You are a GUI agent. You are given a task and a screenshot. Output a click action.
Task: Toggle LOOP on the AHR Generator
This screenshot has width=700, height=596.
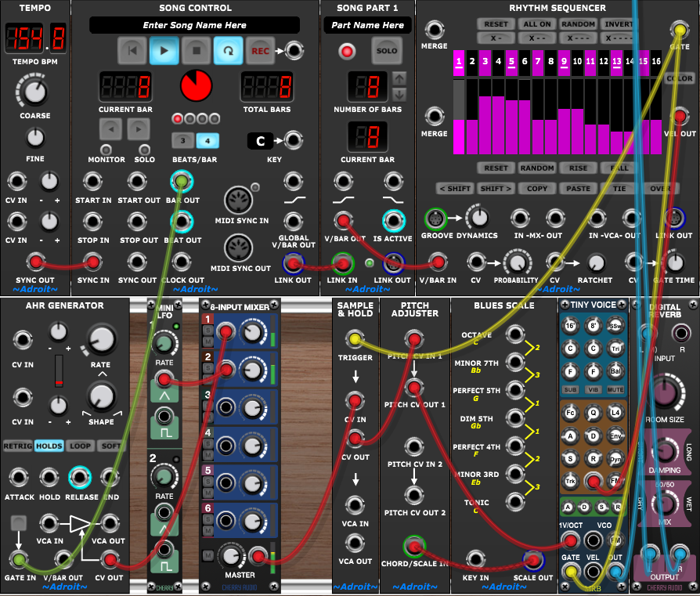[81, 446]
